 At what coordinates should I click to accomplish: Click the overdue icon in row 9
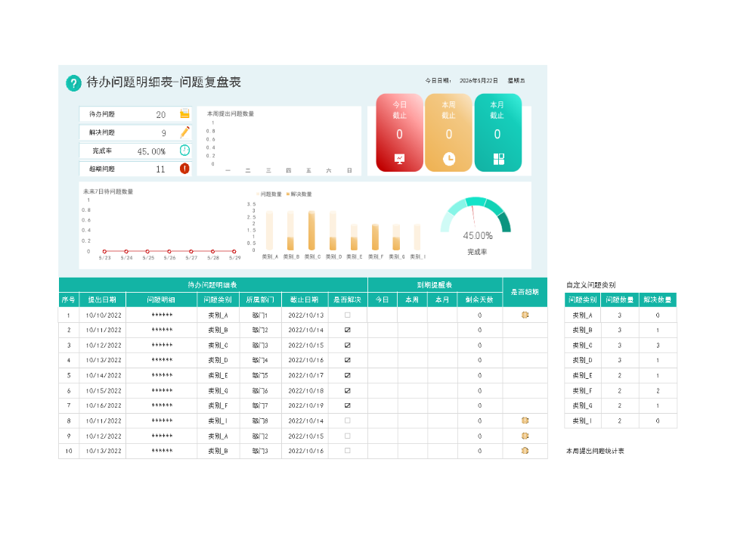pyautogui.click(x=525, y=436)
